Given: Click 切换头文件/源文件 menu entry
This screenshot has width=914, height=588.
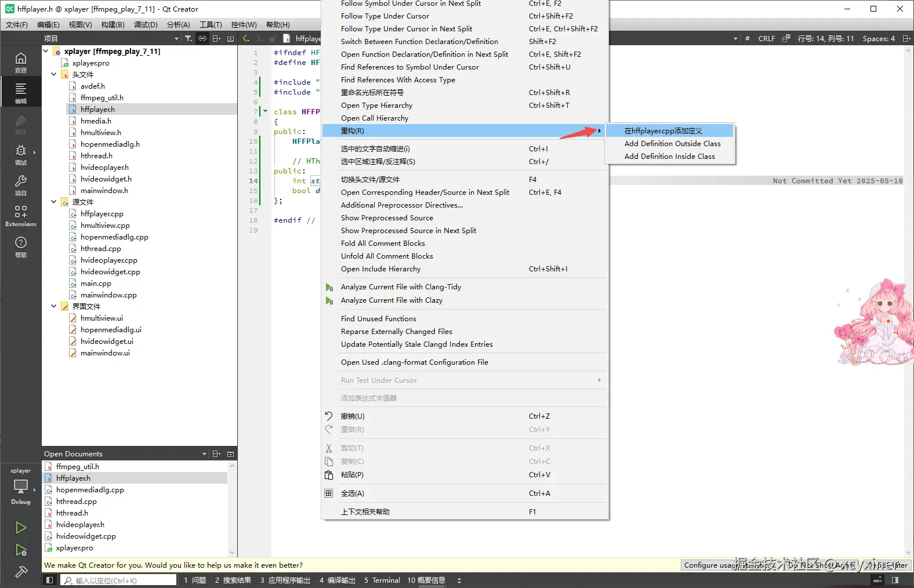Looking at the screenshot, I should [x=465, y=179].
